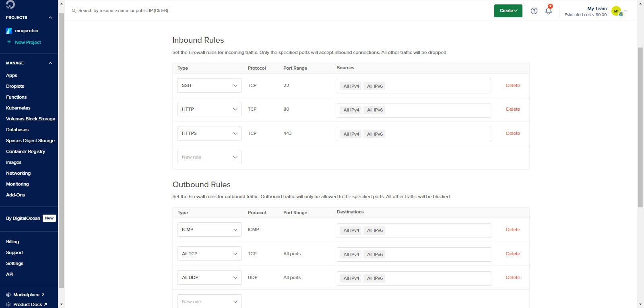This screenshot has height=308, width=644.
Task: Open API in the sidebar
Action: point(10,274)
